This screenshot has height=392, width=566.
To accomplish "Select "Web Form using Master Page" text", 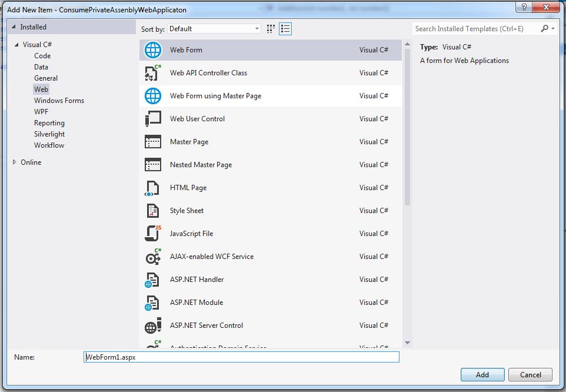I will 215,96.
